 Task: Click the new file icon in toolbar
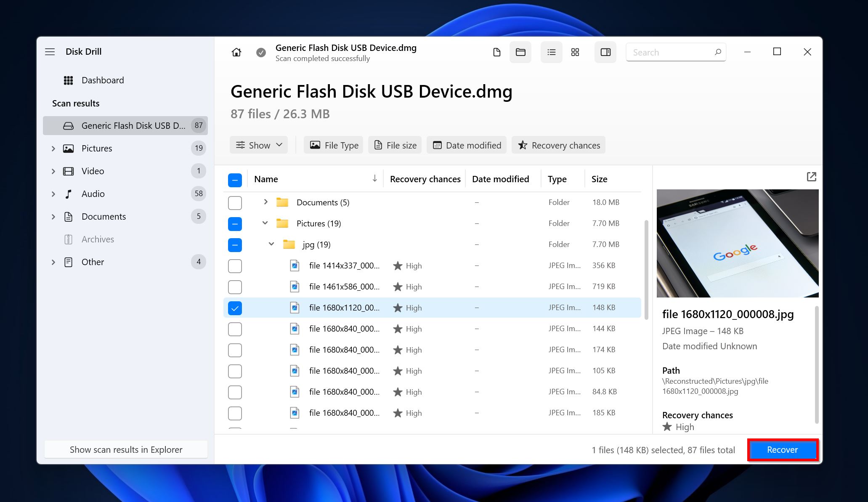[496, 52]
